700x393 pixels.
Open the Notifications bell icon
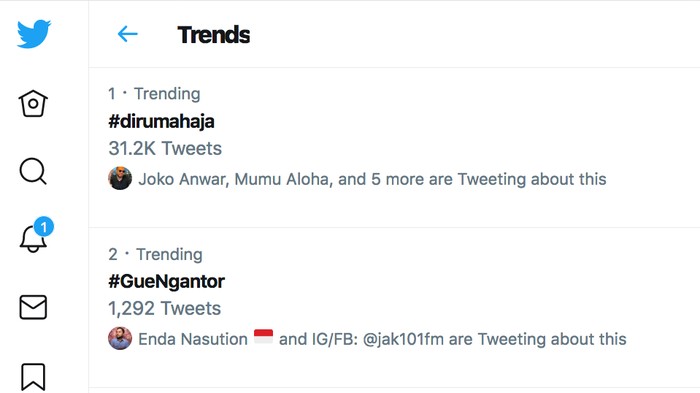(33, 238)
